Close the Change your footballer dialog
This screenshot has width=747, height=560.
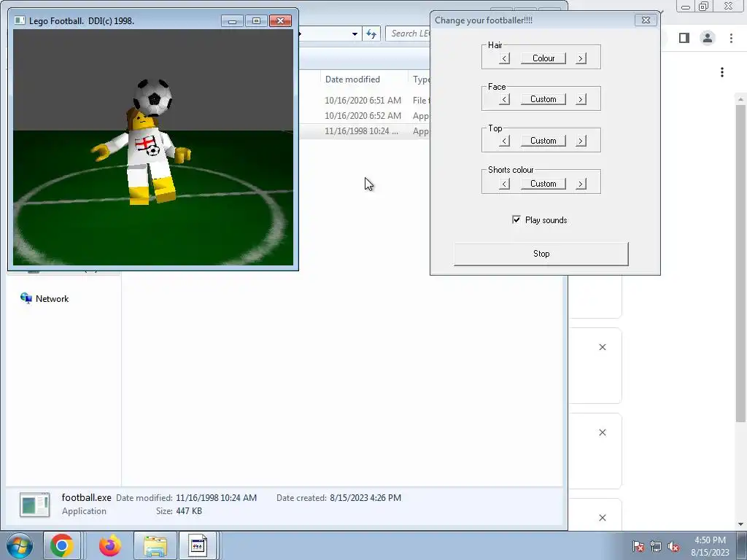646,20
